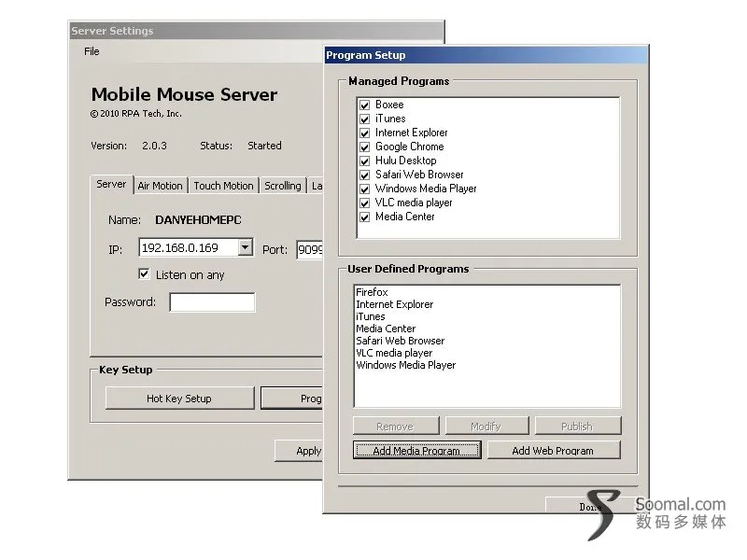This screenshot has width=747, height=560.
Task: Open the File menu in Server Settings
Action: 92,51
